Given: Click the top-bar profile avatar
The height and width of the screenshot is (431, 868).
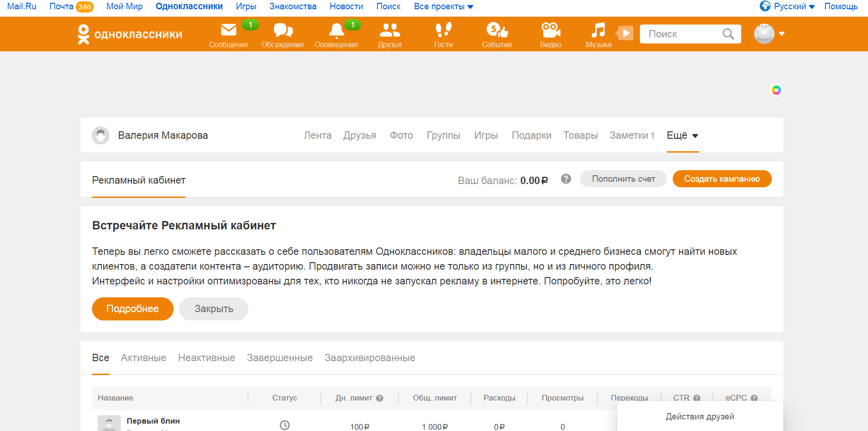Looking at the screenshot, I should (764, 33).
